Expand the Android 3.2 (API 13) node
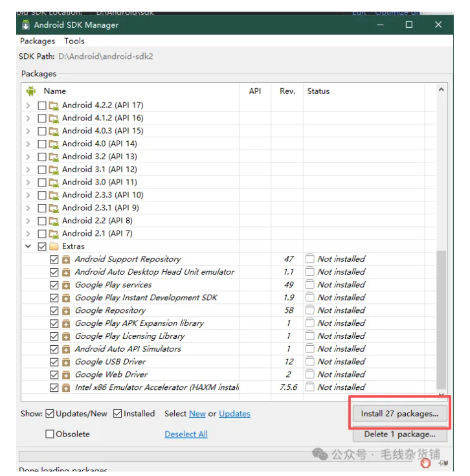This screenshot has width=470, height=476. click(28, 157)
